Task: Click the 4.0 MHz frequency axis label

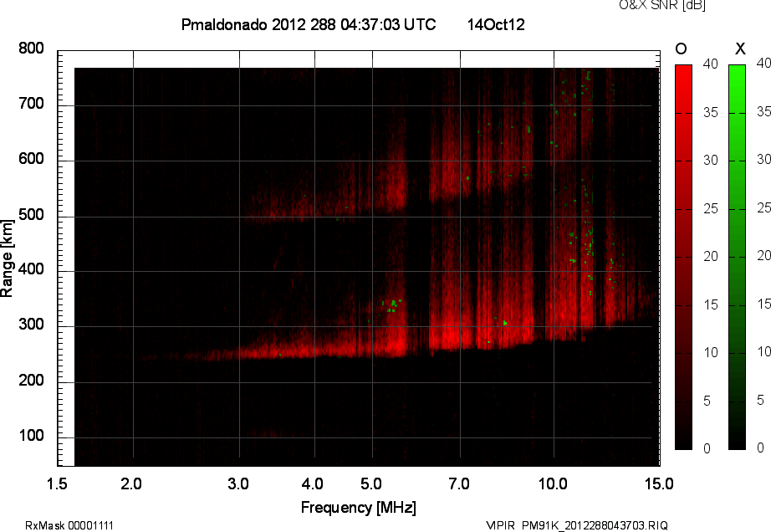Action: pyautogui.click(x=312, y=483)
